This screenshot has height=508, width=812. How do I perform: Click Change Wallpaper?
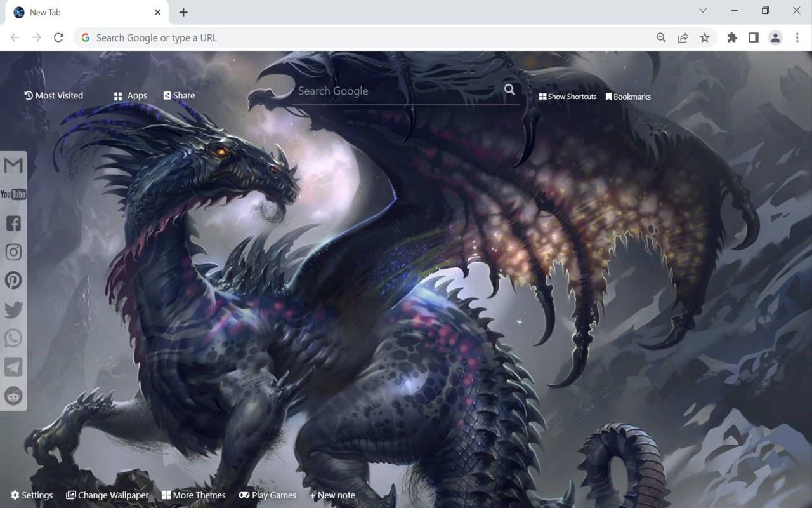[107, 495]
